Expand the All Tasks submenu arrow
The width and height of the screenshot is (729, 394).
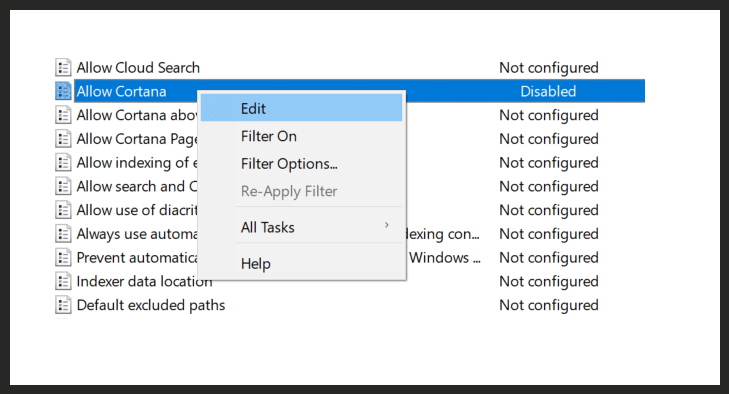(x=386, y=225)
